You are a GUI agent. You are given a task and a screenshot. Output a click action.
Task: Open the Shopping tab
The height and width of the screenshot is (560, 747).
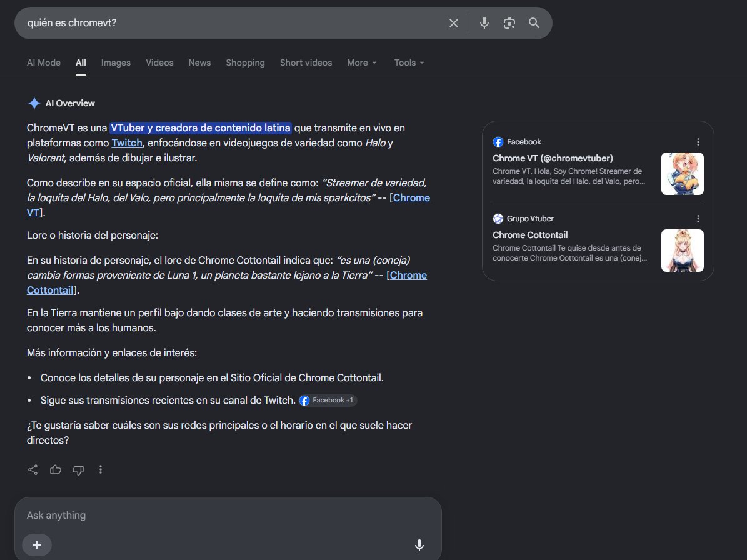(245, 62)
